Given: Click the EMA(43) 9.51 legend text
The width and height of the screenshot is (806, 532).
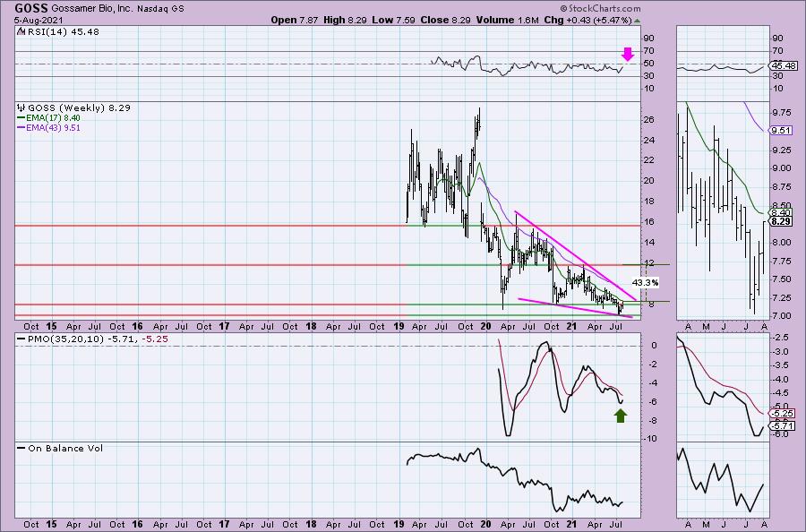Looking at the screenshot, I should point(54,127).
